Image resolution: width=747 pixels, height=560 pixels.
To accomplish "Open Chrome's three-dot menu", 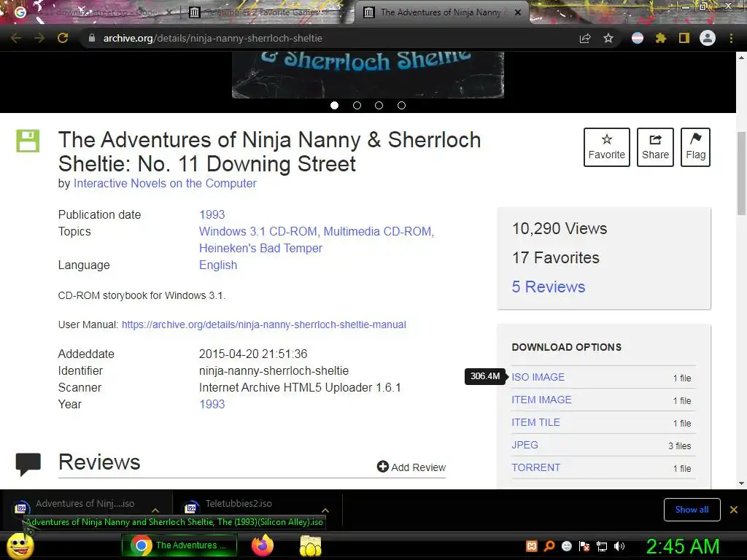I will click(731, 38).
